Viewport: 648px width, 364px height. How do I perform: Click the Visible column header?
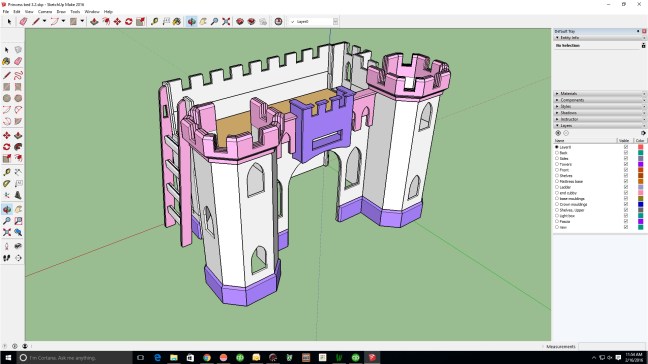(x=625, y=140)
